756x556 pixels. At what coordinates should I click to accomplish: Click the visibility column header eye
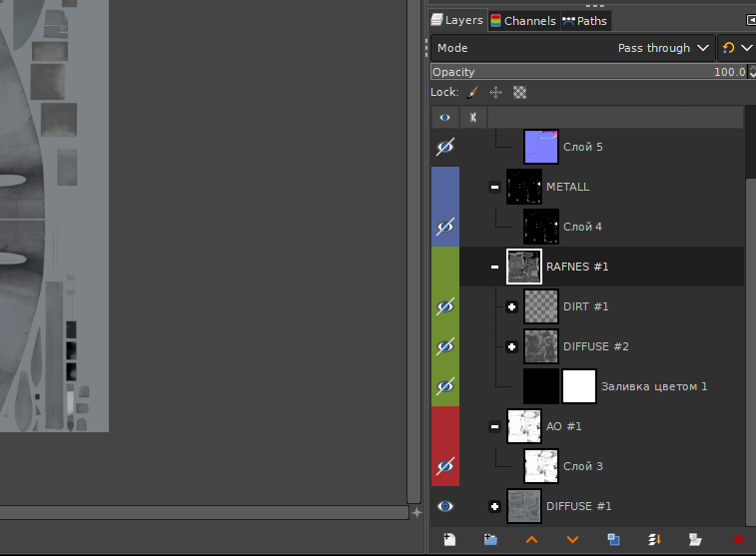pos(445,118)
